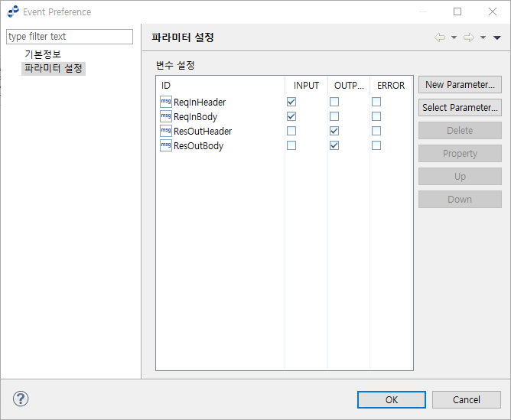Focus the type filter text field
This screenshot has width=511, height=420.
(70, 37)
